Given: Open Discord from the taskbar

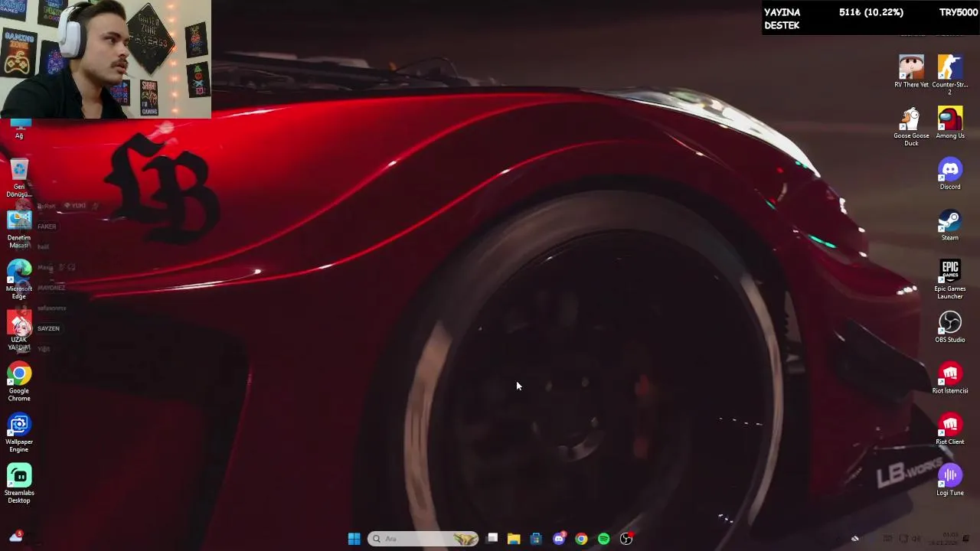Looking at the screenshot, I should click(559, 539).
